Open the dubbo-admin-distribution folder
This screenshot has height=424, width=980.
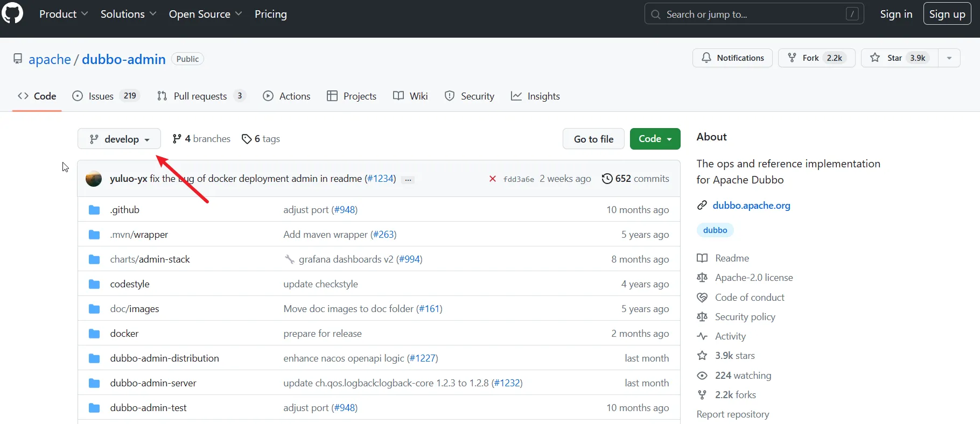(x=164, y=358)
